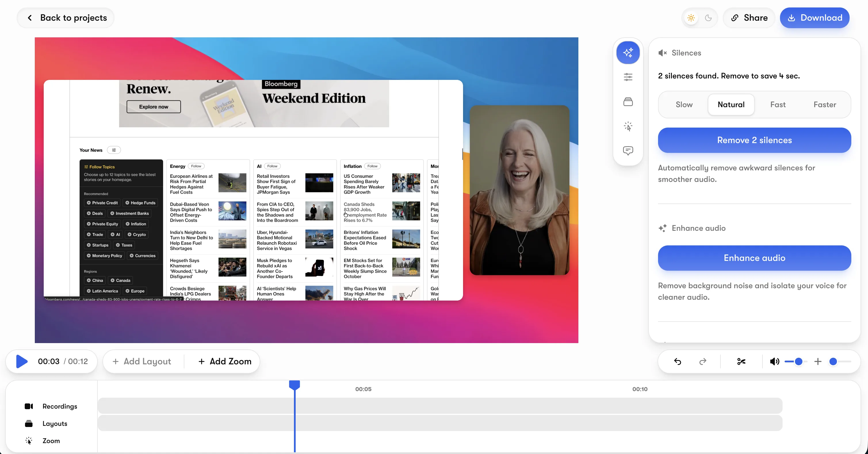Switch to light theme with sun icon
Screen dimensions: 868x454
click(x=691, y=18)
